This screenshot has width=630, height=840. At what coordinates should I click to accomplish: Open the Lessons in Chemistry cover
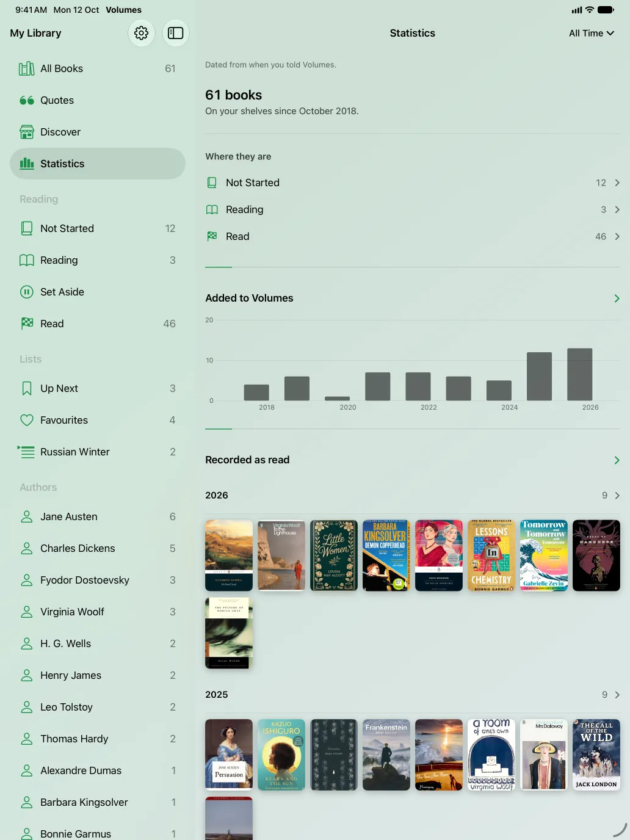coord(491,556)
